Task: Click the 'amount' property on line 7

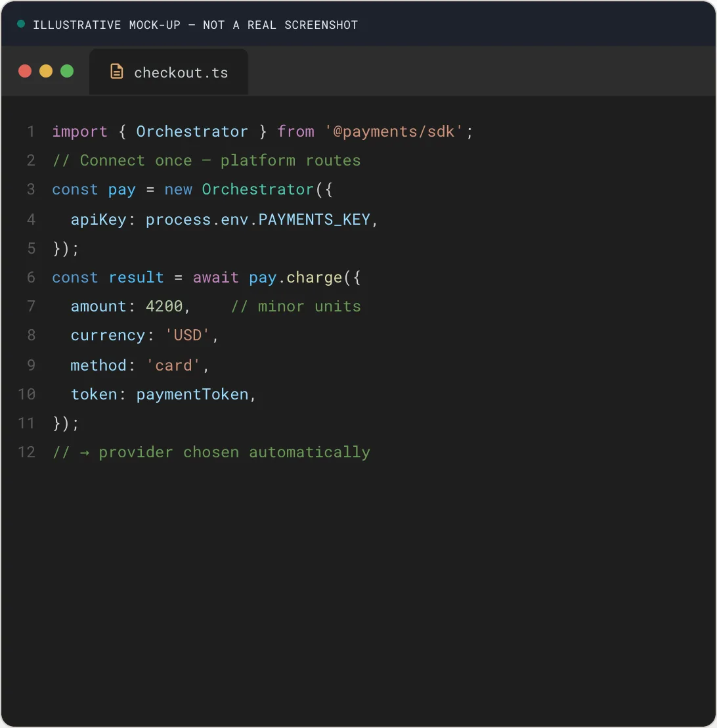Action: (x=98, y=306)
